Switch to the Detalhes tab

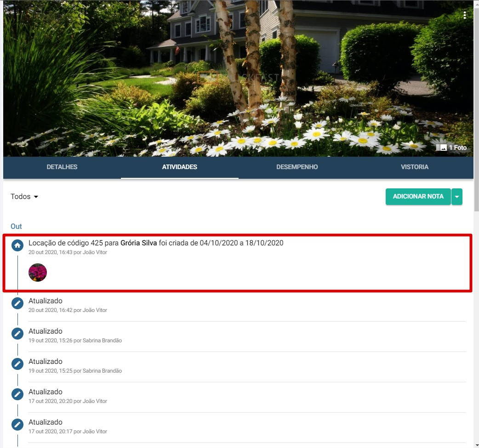pos(62,167)
